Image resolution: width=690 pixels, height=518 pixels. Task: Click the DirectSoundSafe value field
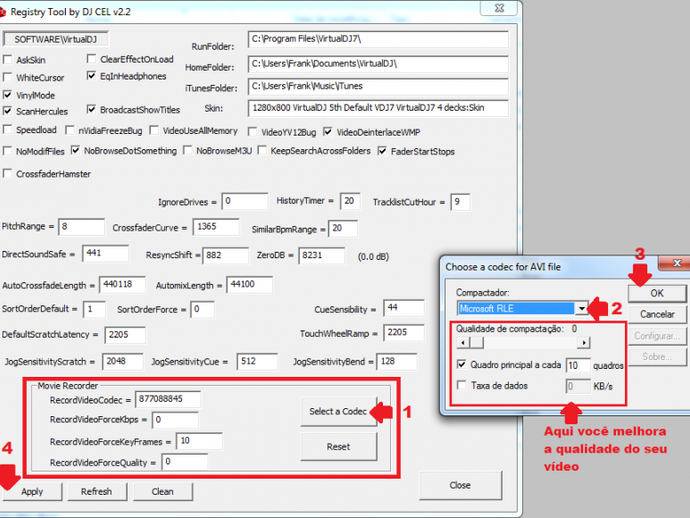[x=105, y=253]
